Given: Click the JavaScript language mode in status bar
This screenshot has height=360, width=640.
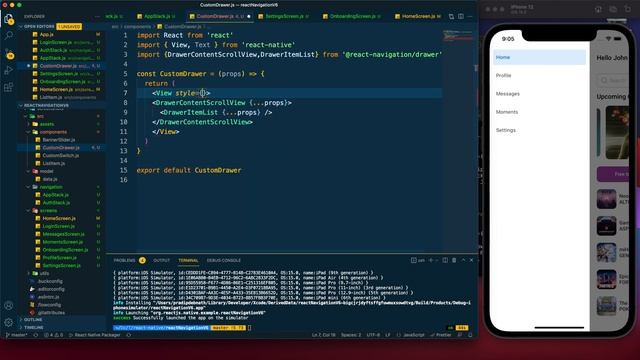Looking at the screenshot, I should click(413, 335).
